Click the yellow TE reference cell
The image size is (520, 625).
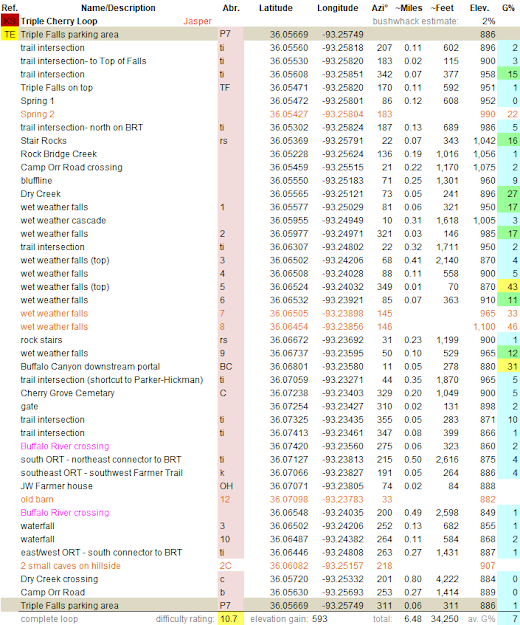click(10, 34)
